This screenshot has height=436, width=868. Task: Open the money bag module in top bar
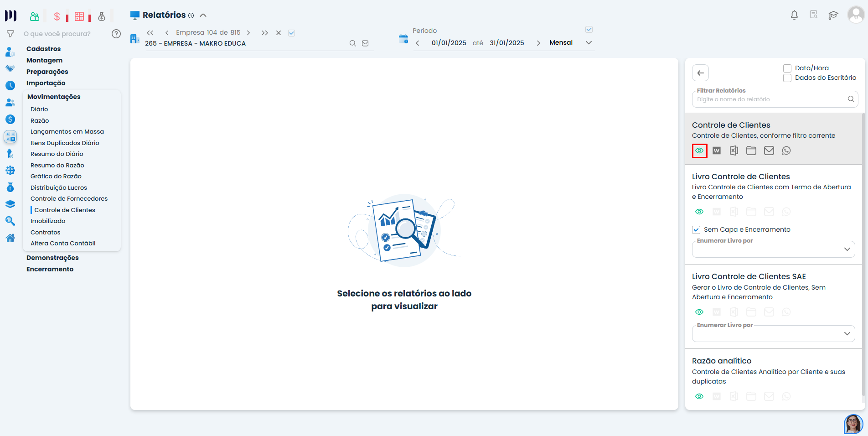(x=102, y=16)
